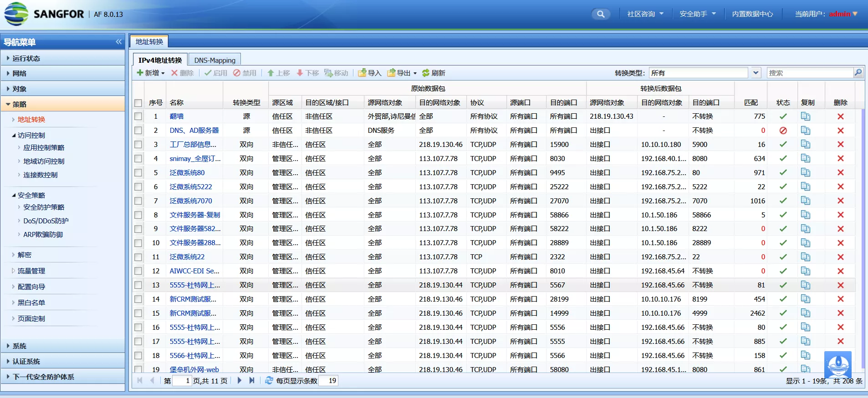
Task: Click the copy icon for rule 3
Action: (805, 145)
